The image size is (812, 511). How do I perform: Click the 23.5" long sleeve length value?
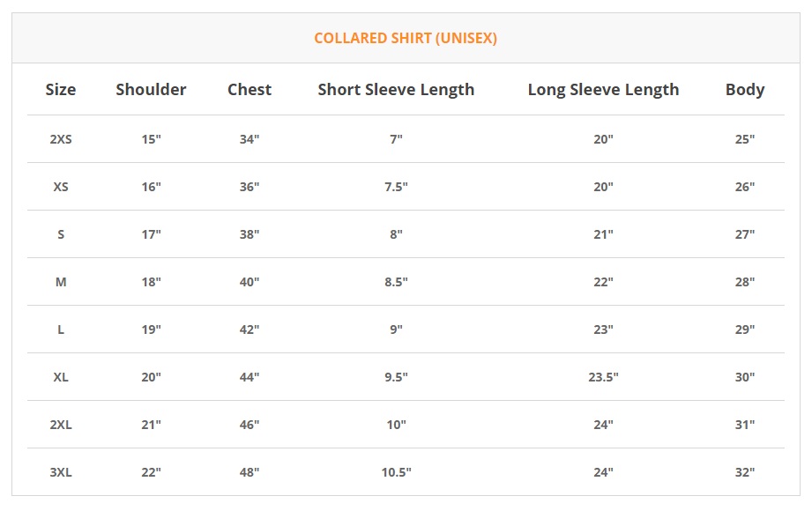point(603,377)
